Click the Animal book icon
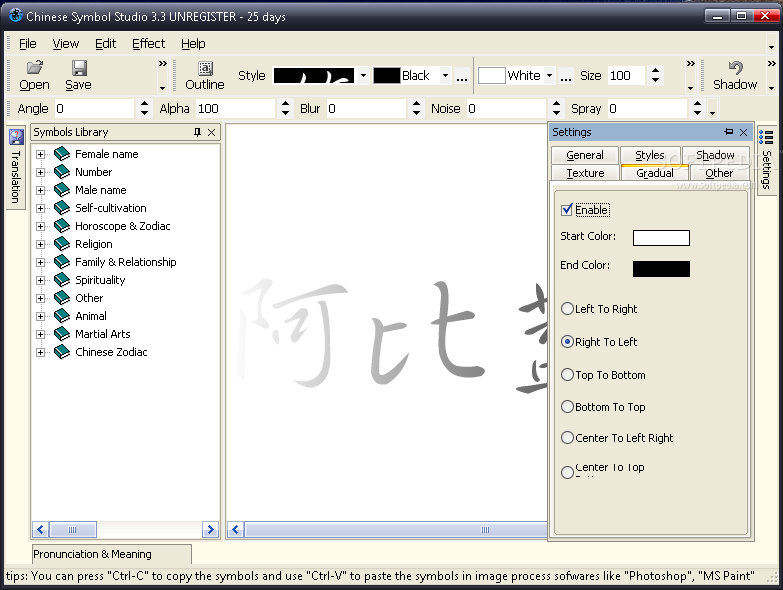The image size is (783, 590). pos(62,315)
